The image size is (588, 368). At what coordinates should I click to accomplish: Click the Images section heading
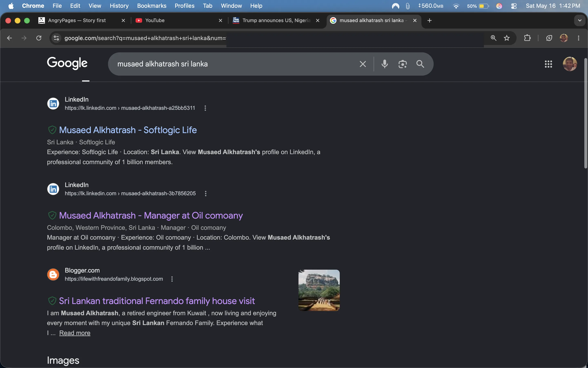(63, 360)
